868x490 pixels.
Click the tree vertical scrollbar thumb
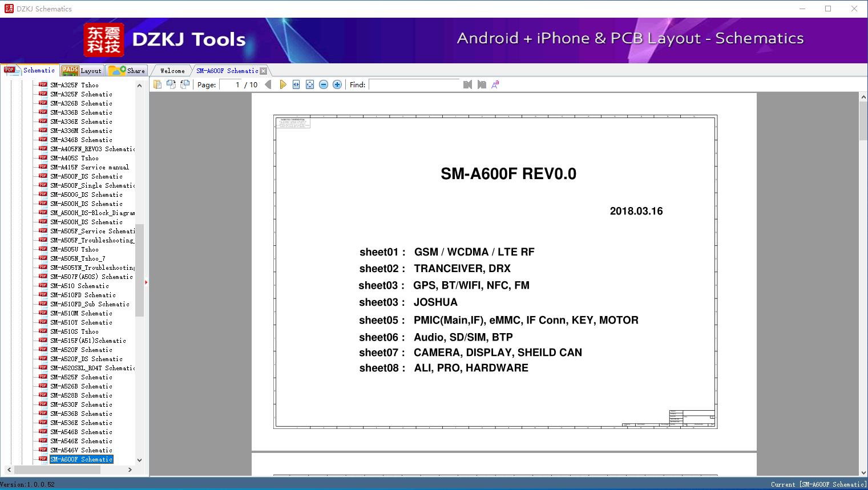(139, 270)
